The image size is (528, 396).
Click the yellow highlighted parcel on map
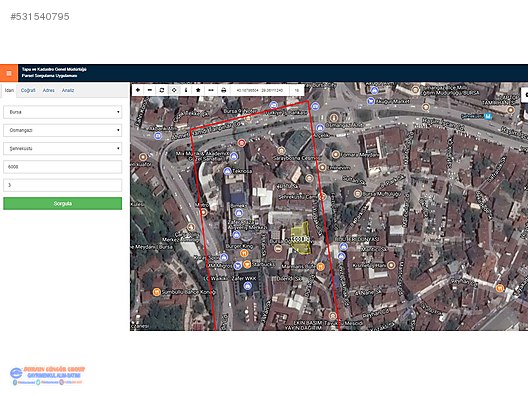[x=301, y=238]
